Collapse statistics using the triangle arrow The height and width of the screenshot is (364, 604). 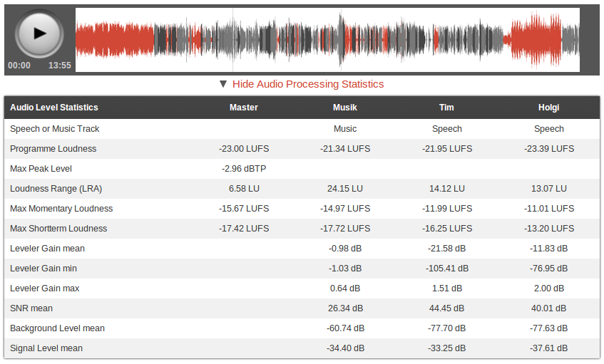(x=222, y=84)
